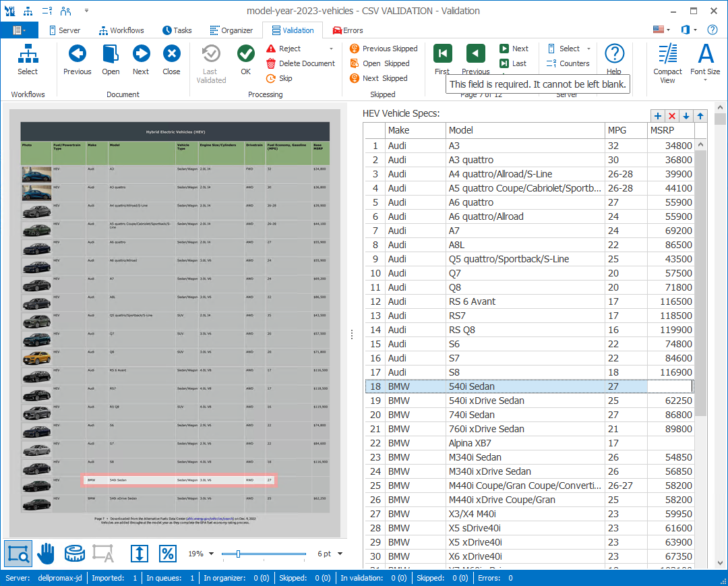
Task: Open the theme style dropdown
Action: (x=688, y=30)
